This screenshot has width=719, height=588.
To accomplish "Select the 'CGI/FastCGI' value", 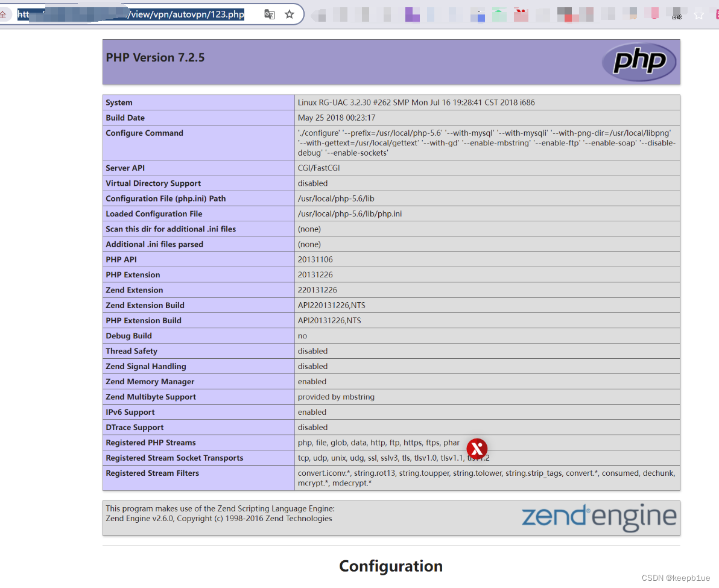I will [x=318, y=168].
